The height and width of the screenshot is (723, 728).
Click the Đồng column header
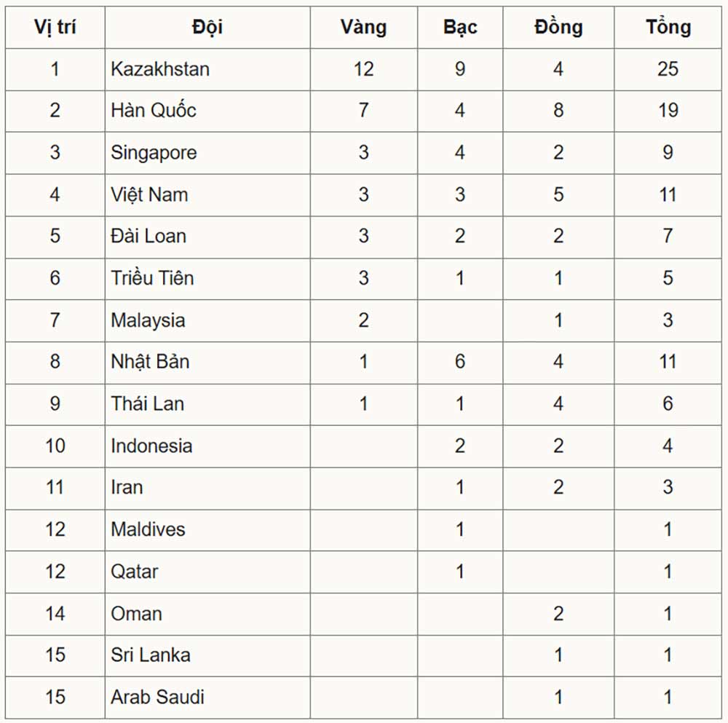(x=558, y=28)
